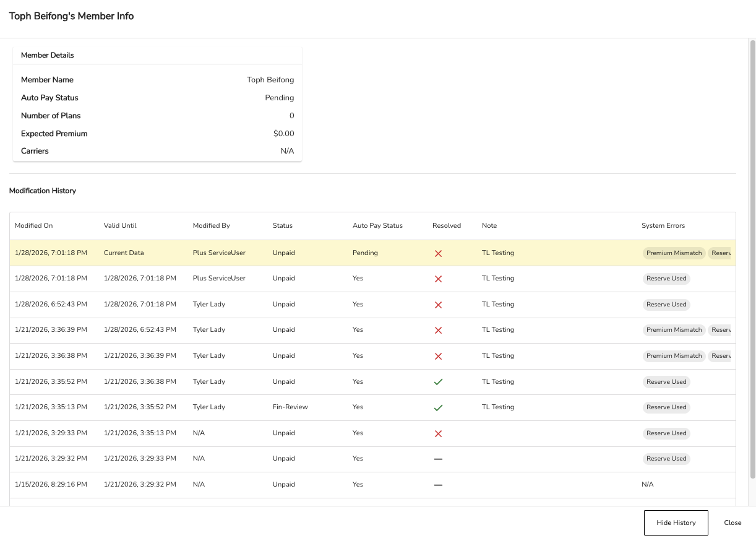
Task: Click green checkmark in 3:35:52 PM modified row
Action: pyautogui.click(x=438, y=382)
